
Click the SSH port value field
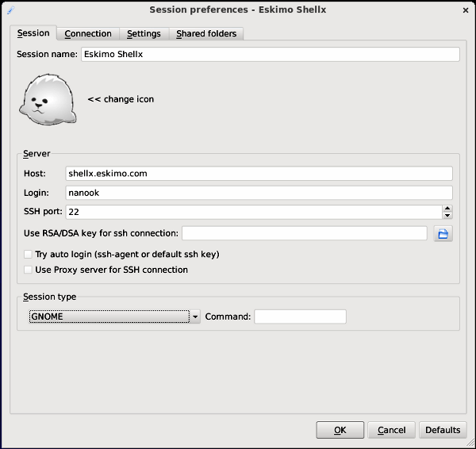tap(254, 212)
